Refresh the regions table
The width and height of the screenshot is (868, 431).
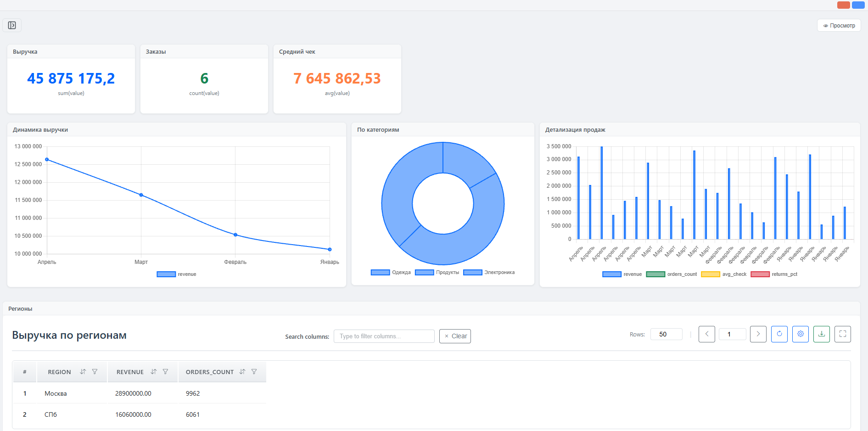(779, 334)
